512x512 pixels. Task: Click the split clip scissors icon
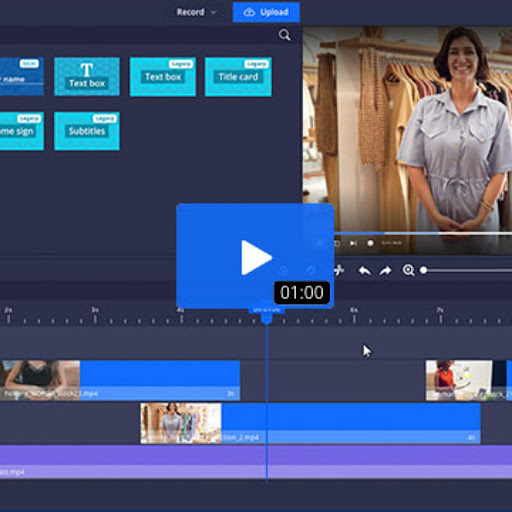point(339,270)
